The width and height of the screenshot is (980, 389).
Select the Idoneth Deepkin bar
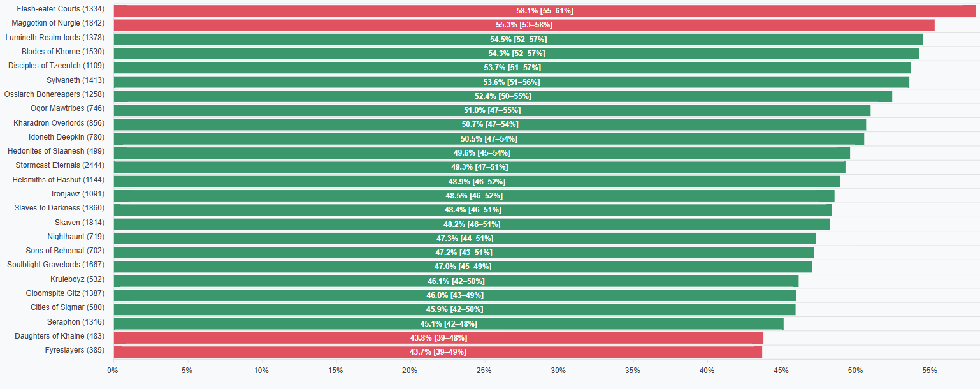[489, 138]
